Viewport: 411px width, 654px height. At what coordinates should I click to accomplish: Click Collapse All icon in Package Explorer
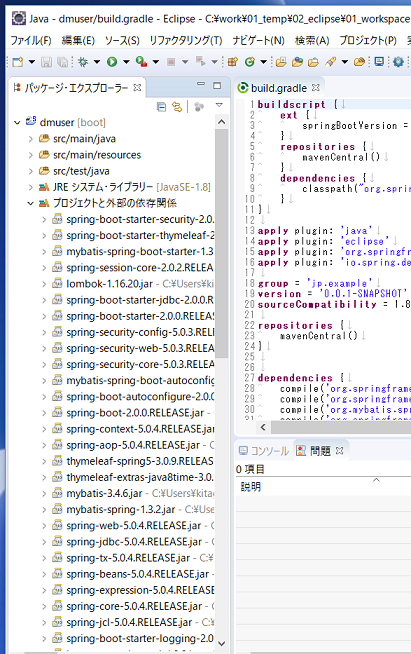click(161, 107)
